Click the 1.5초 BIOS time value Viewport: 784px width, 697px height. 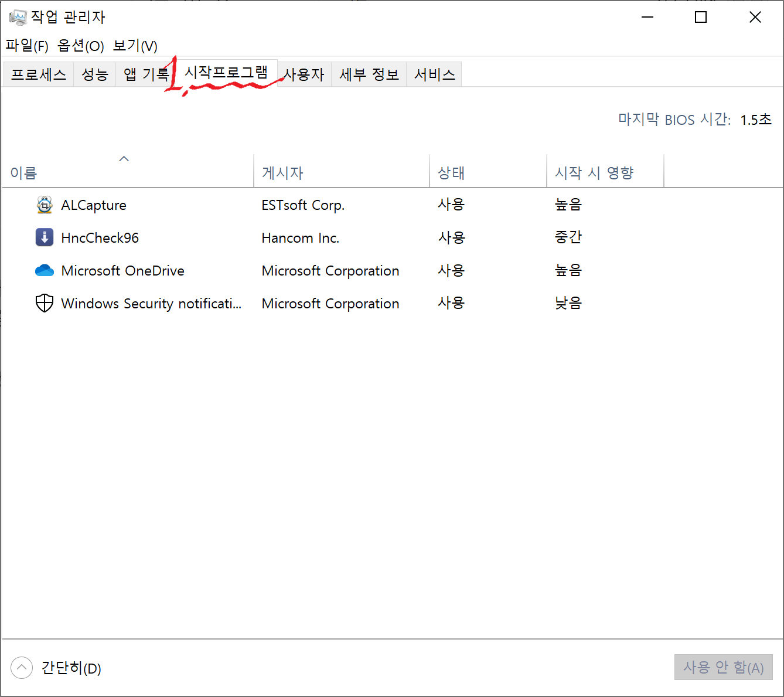[x=756, y=120]
